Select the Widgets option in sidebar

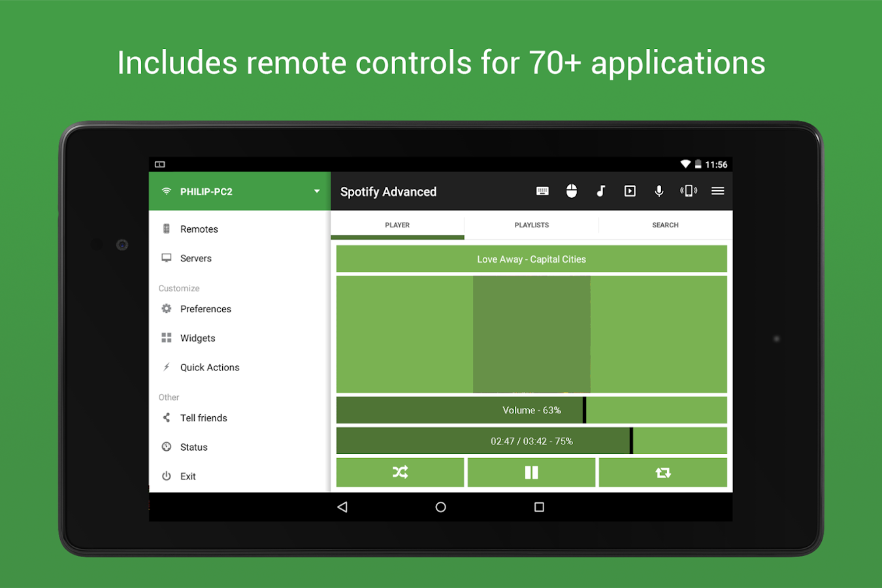(x=197, y=338)
